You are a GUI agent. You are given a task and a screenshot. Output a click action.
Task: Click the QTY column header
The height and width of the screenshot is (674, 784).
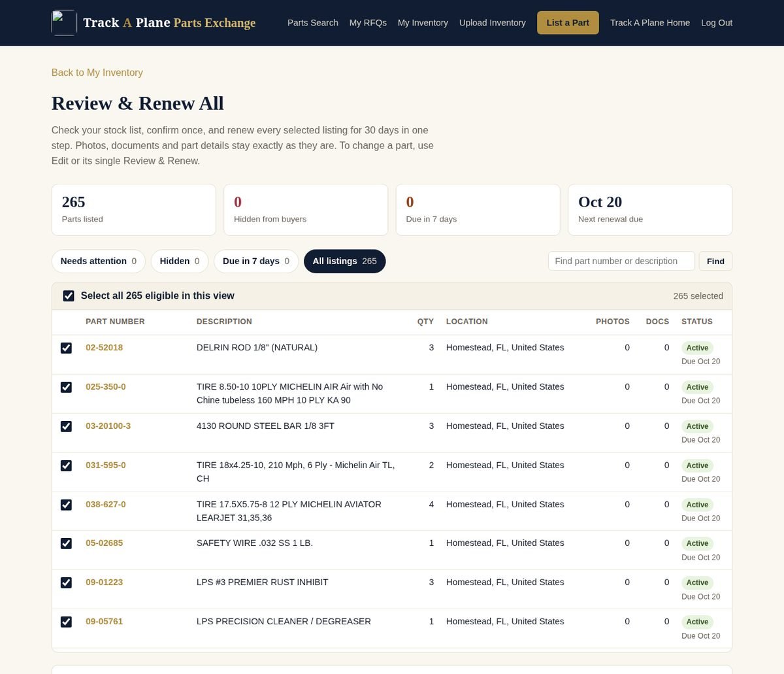425,322
